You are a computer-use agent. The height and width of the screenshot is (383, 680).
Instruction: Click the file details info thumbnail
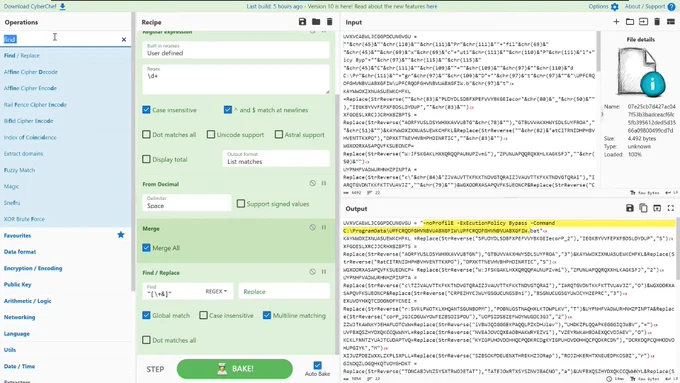[x=641, y=72]
